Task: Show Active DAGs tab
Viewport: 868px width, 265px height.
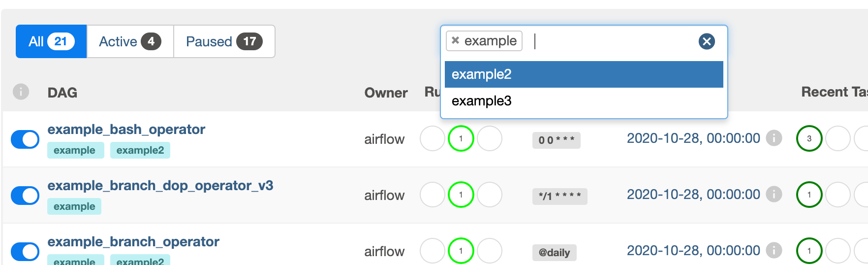Action: click(130, 41)
